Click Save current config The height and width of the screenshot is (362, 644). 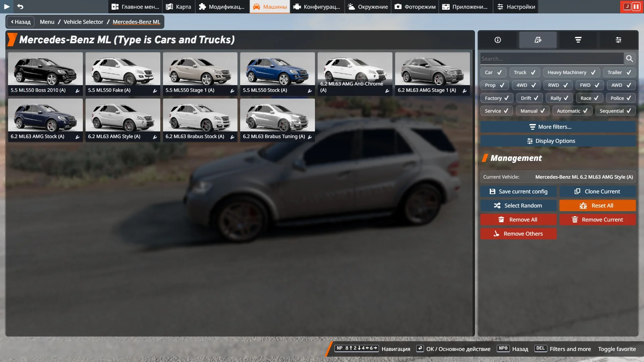[518, 191]
